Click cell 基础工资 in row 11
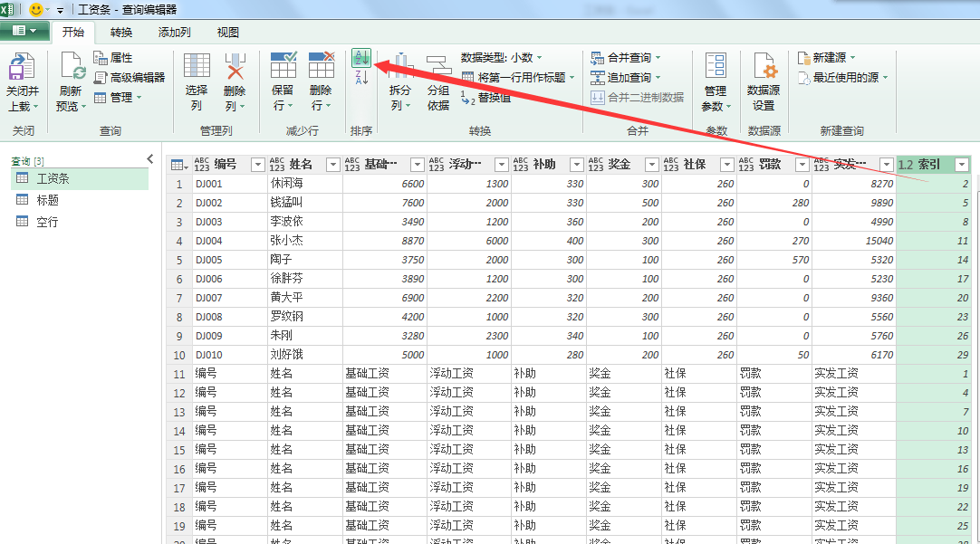 click(x=384, y=374)
